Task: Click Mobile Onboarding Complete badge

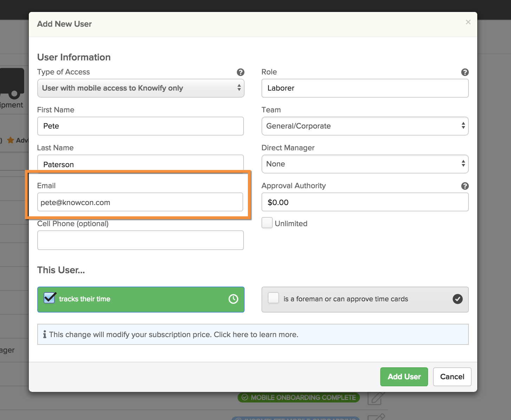Action: tap(299, 398)
